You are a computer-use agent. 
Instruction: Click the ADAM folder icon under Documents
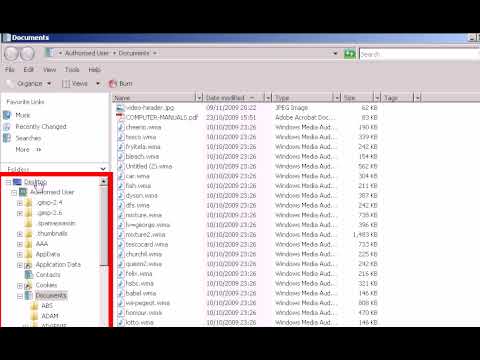35,316
